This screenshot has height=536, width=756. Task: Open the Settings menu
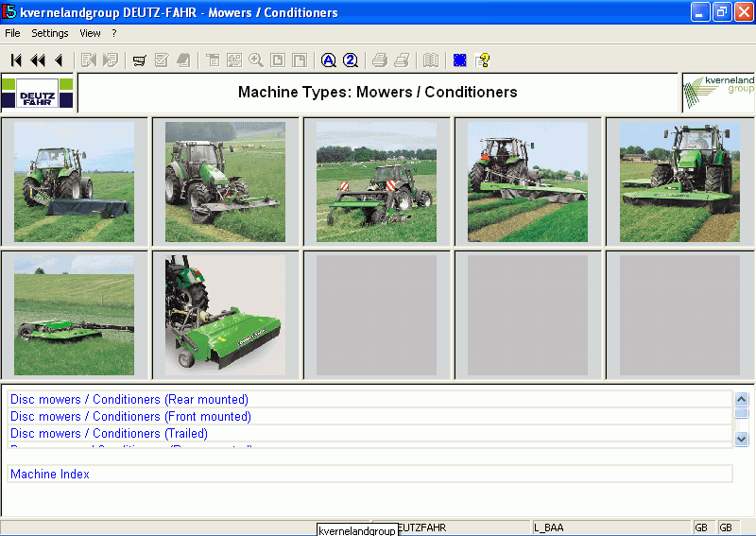point(50,33)
